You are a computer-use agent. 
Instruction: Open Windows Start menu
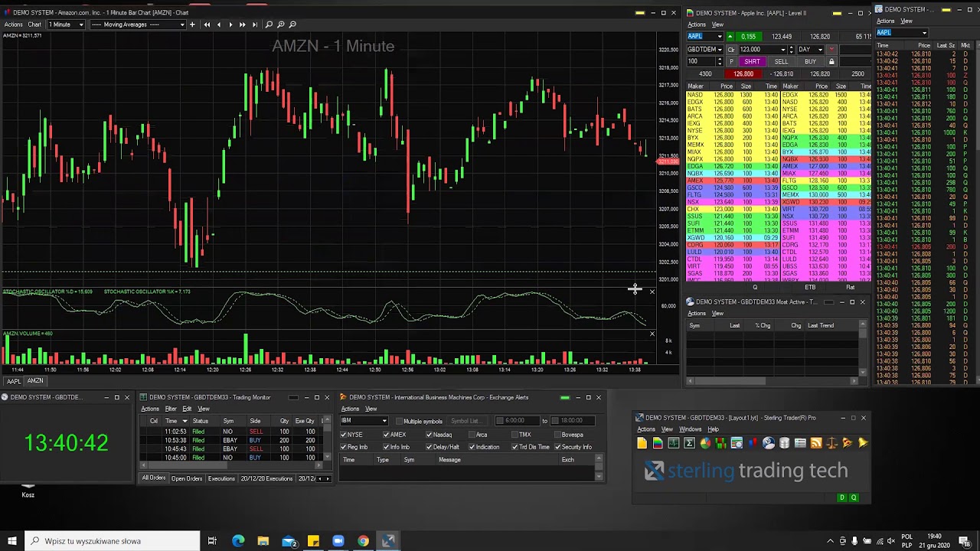pyautogui.click(x=11, y=541)
